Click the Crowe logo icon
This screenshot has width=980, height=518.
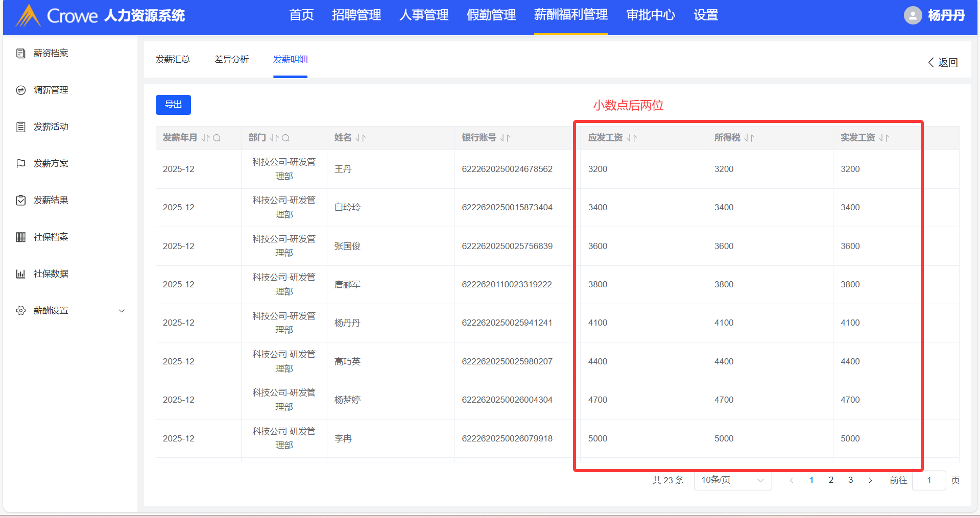(x=28, y=16)
